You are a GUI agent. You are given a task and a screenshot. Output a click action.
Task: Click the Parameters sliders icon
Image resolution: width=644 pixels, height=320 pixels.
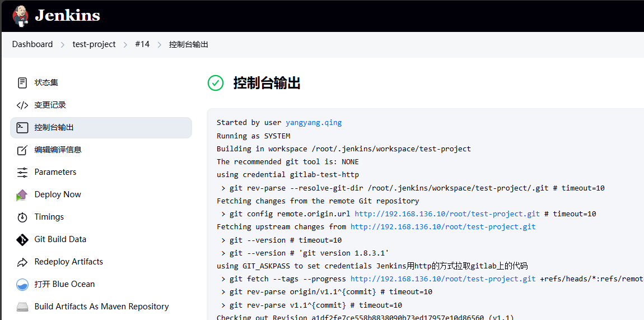pyautogui.click(x=22, y=172)
